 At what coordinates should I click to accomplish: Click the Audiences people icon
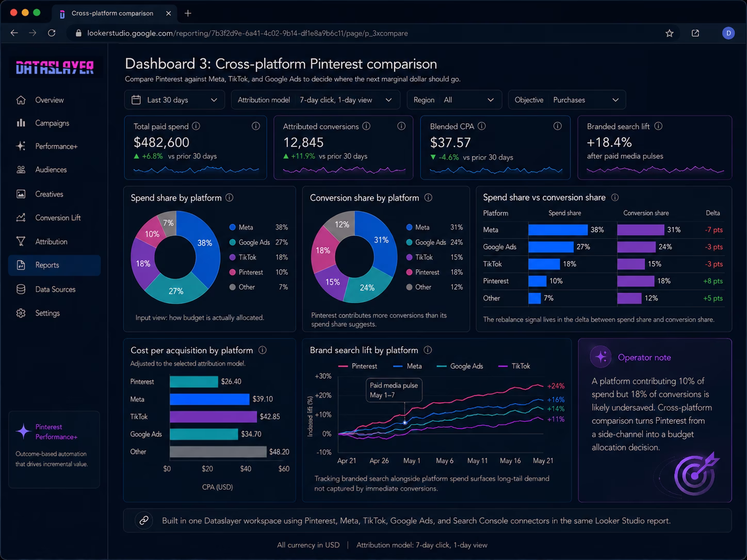pos(21,170)
